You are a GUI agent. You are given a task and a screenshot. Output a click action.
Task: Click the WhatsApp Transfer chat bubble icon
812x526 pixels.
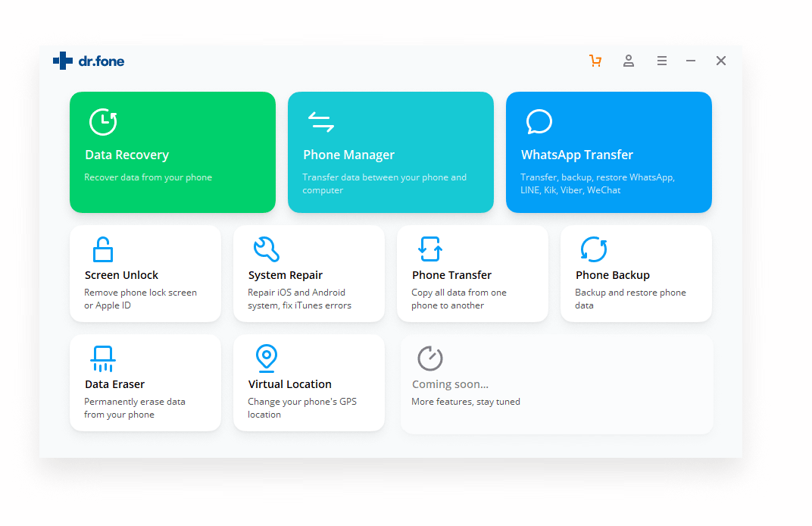pyautogui.click(x=539, y=122)
